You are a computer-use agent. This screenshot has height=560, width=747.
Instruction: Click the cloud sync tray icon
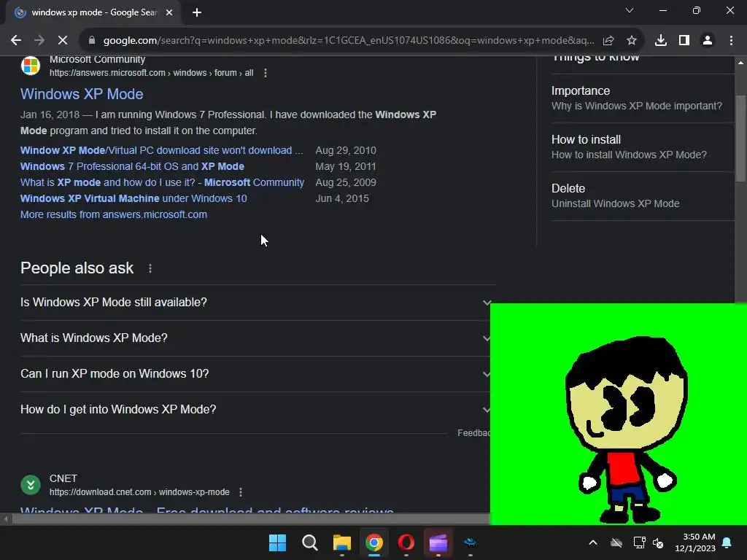[616, 542]
